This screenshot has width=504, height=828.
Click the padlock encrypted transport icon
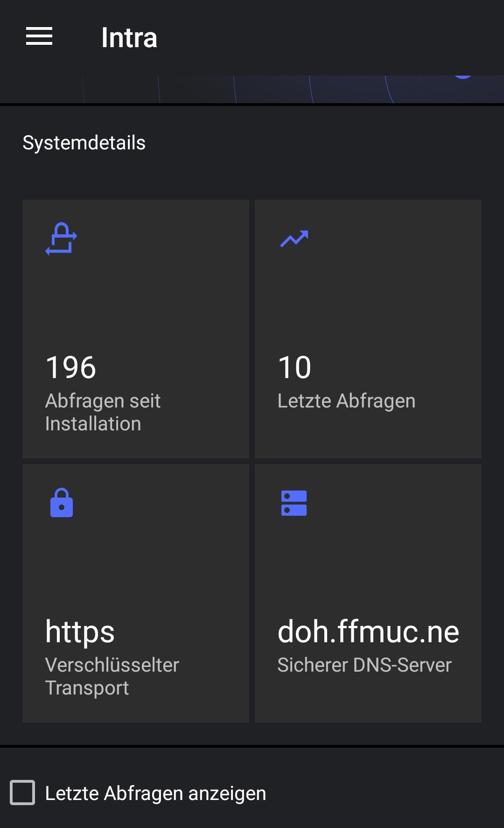click(62, 503)
